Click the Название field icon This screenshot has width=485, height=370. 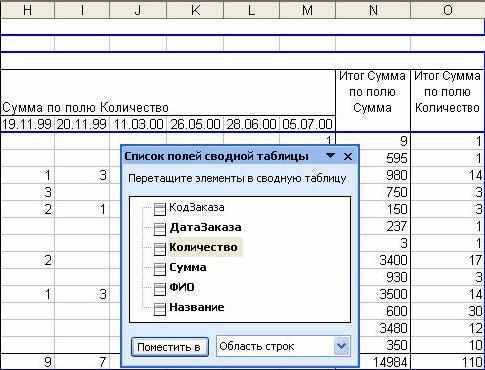click(x=160, y=309)
